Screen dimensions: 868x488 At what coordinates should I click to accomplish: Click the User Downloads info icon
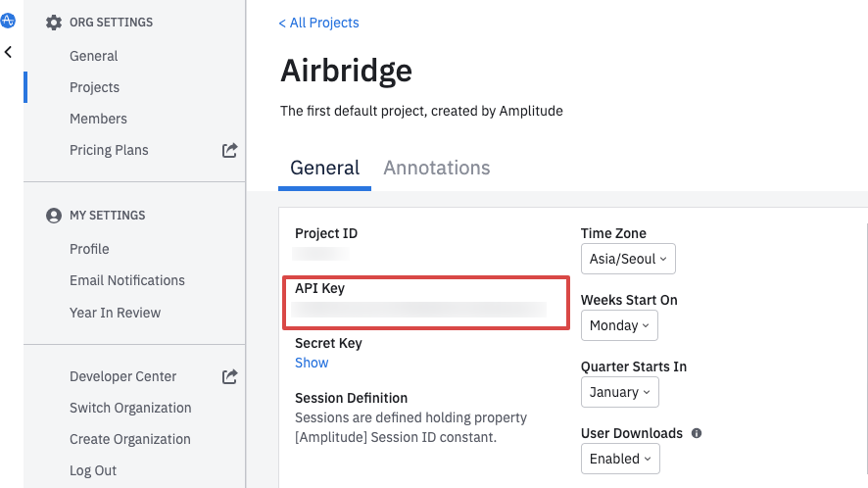pos(697,433)
